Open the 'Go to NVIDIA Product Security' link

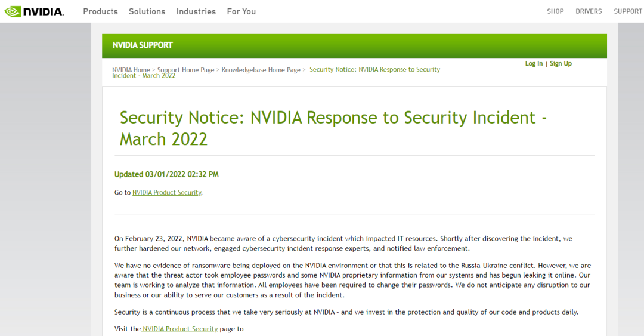[x=167, y=193]
